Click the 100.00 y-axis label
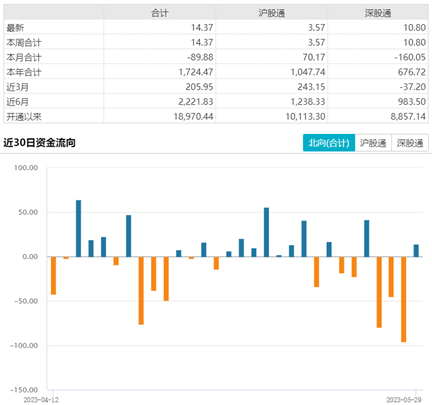This screenshot has height=405, width=432. pyautogui.click(x=26, y=168)
